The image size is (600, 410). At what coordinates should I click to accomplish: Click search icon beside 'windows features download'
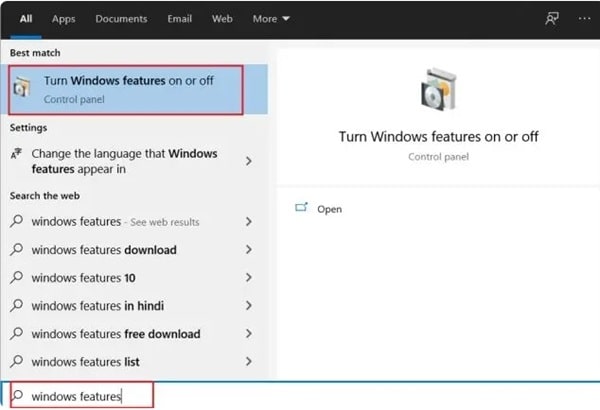click(x=16, y=249)
